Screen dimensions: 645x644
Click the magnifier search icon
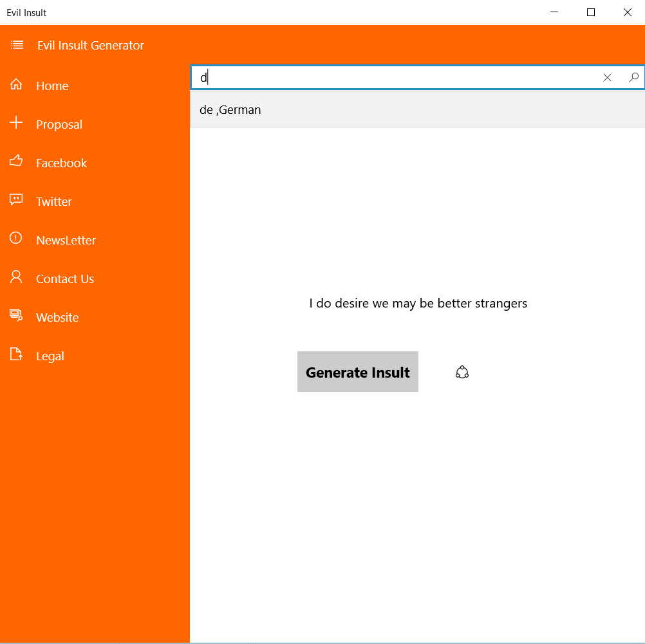(633, 77)
